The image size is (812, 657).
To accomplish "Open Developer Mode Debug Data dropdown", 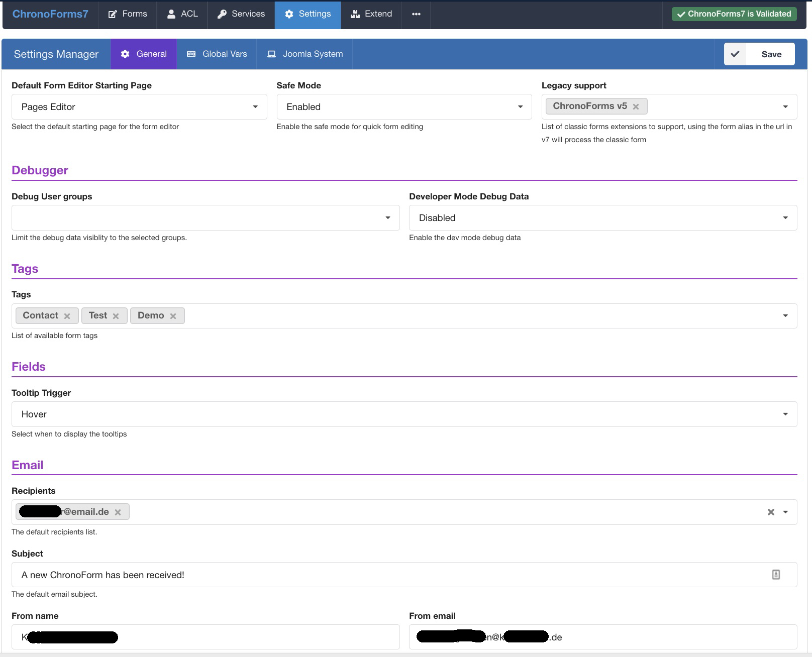I will pos(603,217).
